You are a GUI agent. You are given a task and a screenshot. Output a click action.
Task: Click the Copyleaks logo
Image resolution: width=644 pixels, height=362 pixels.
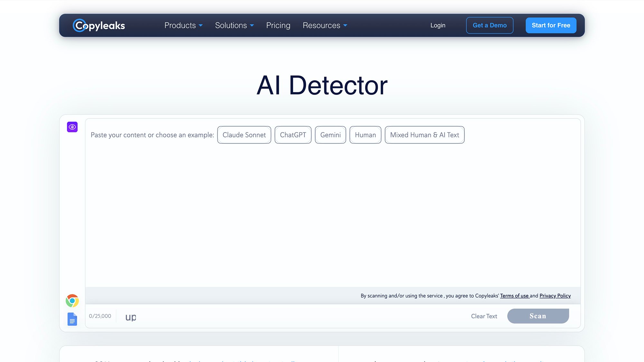99,25
